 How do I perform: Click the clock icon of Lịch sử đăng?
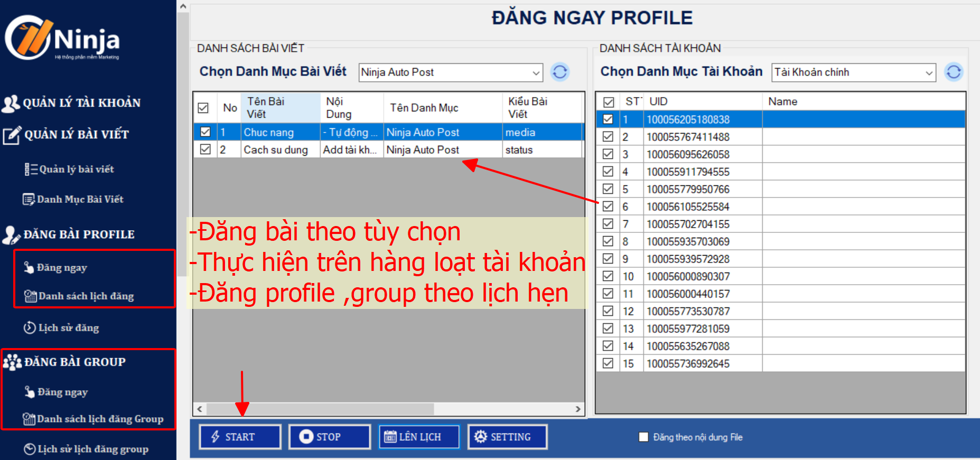30,328
